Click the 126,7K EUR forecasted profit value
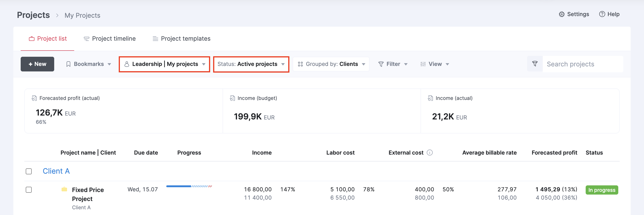Screen dimensions: 644x215 click(56, 113)
